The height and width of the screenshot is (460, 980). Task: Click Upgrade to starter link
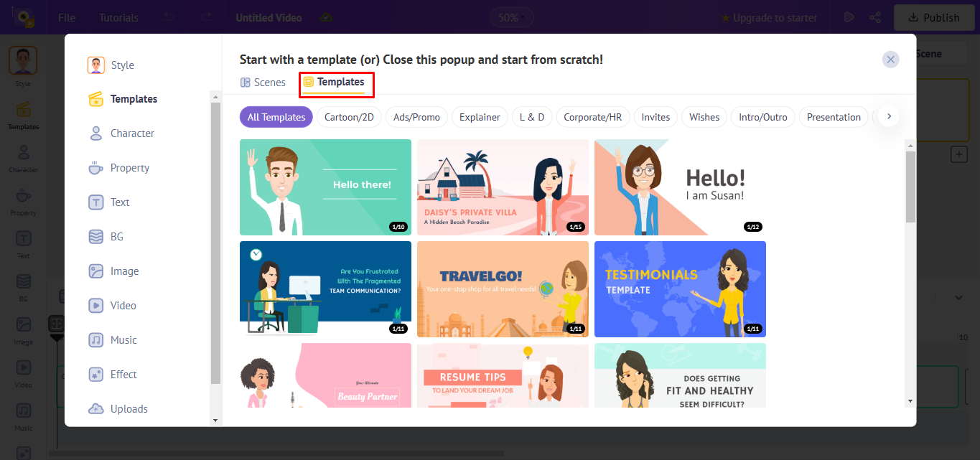tap(769, 17)
